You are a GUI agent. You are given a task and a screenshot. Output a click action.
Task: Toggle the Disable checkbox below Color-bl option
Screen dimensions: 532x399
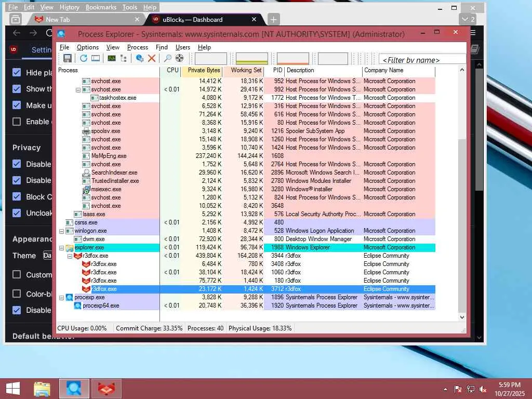pyautogui.click(x=17, y=310)
